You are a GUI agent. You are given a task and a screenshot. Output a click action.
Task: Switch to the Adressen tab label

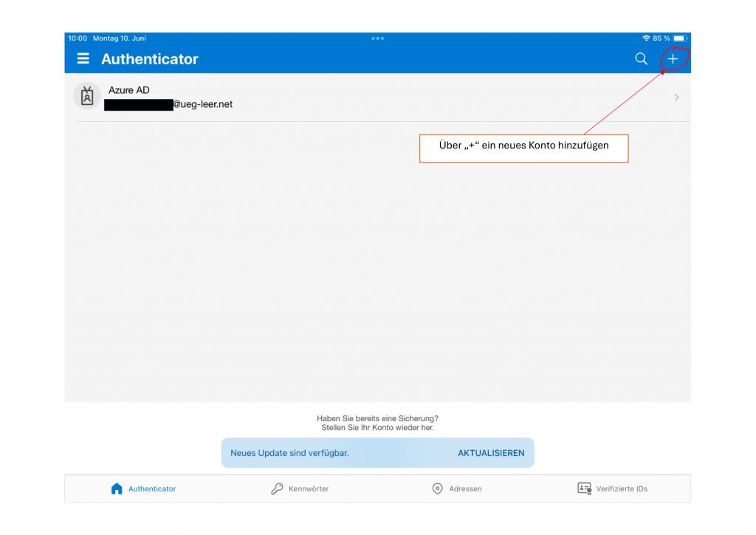(465, 489)
